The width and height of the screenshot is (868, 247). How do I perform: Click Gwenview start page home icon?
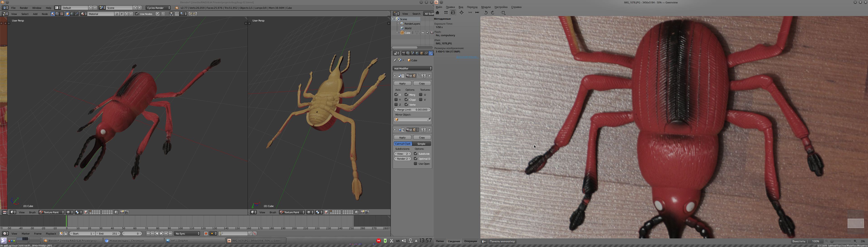[x=437, y=13]
